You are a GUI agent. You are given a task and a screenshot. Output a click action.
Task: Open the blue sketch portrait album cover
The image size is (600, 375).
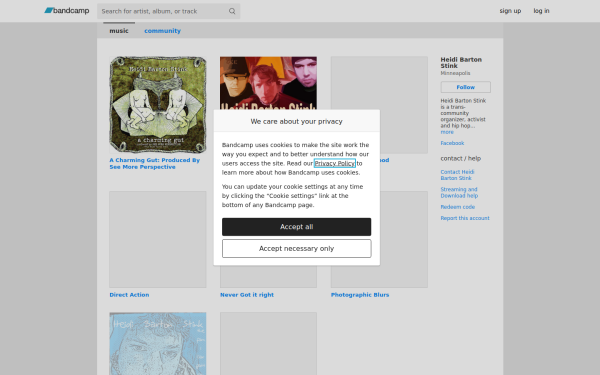pyautogui.click(x=158, y=344)
